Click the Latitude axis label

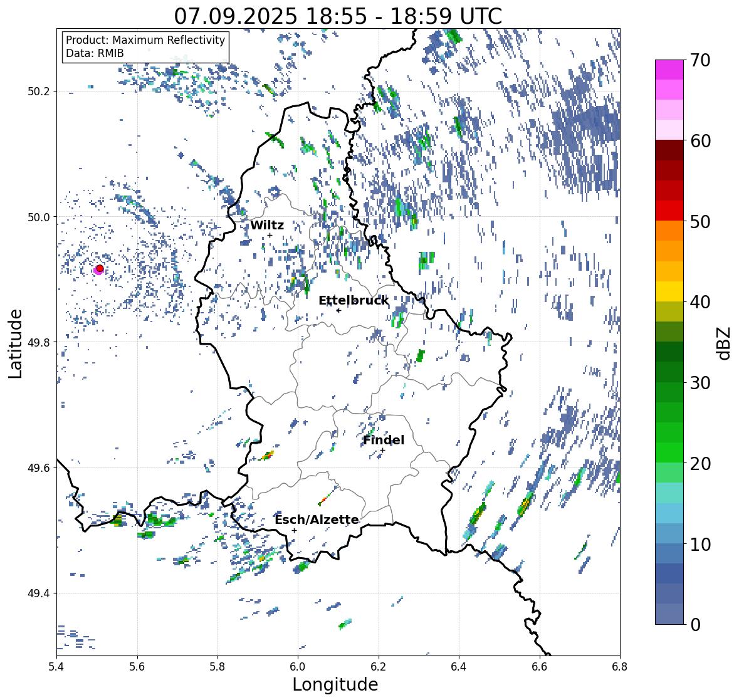click(x=16, y=344)
